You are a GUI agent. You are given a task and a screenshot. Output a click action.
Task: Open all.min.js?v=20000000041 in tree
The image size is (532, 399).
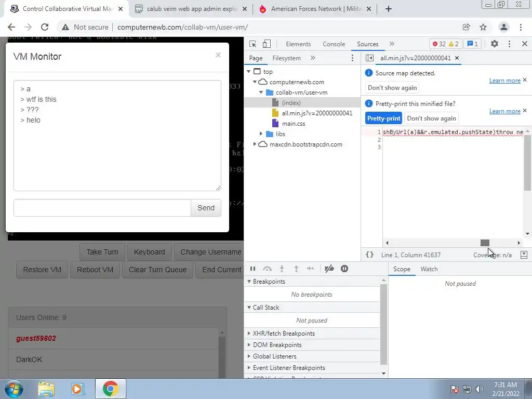point(317,113)
